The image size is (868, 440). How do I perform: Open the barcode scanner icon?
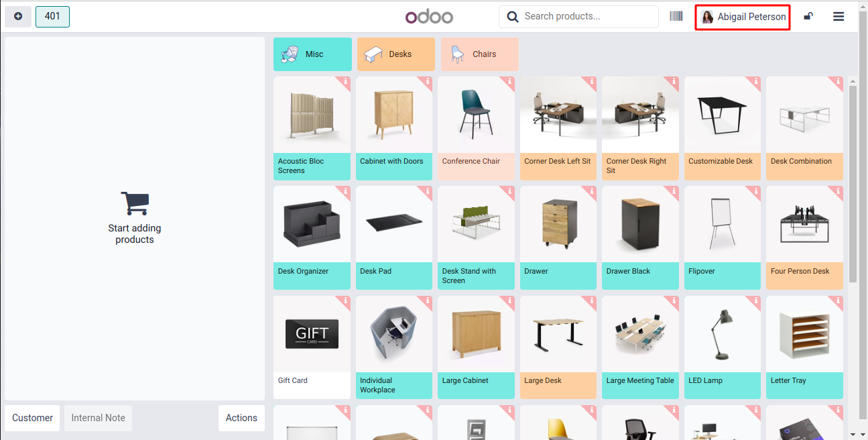676,17
